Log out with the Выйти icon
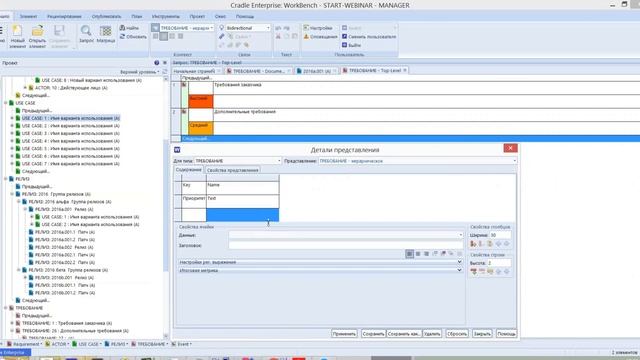This screenshot has height=360, width=640. click(x=351, y=45)
